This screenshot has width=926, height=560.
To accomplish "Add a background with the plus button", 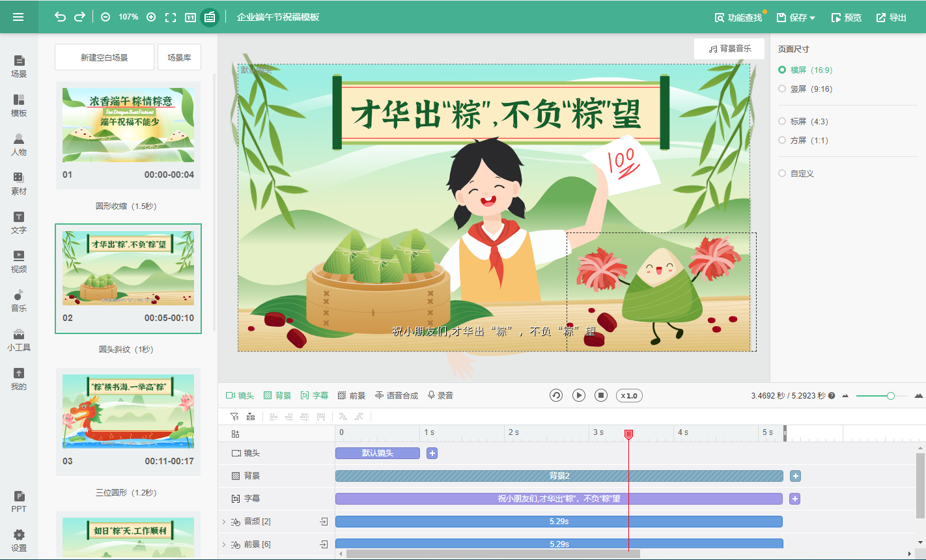I will point(795,476).
